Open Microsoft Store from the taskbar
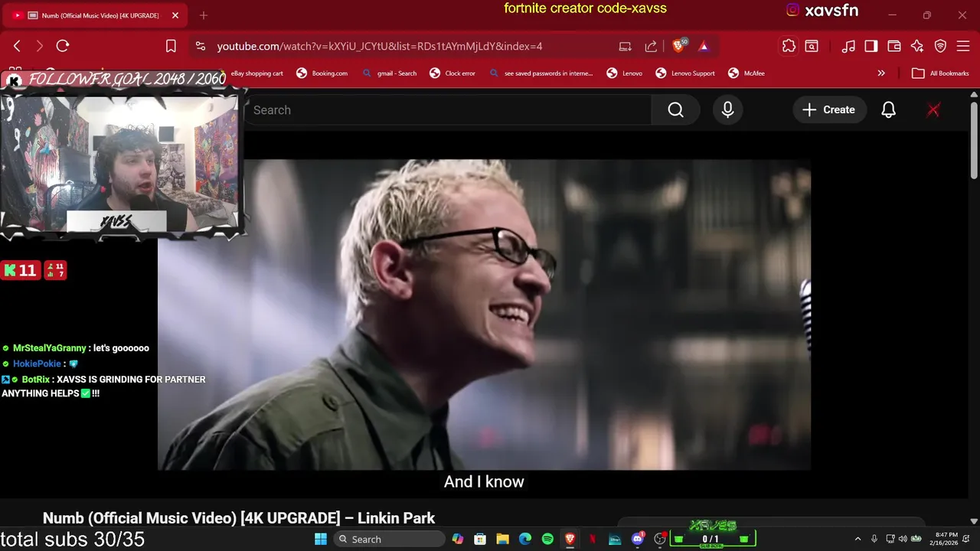 (x=480, y=539)
